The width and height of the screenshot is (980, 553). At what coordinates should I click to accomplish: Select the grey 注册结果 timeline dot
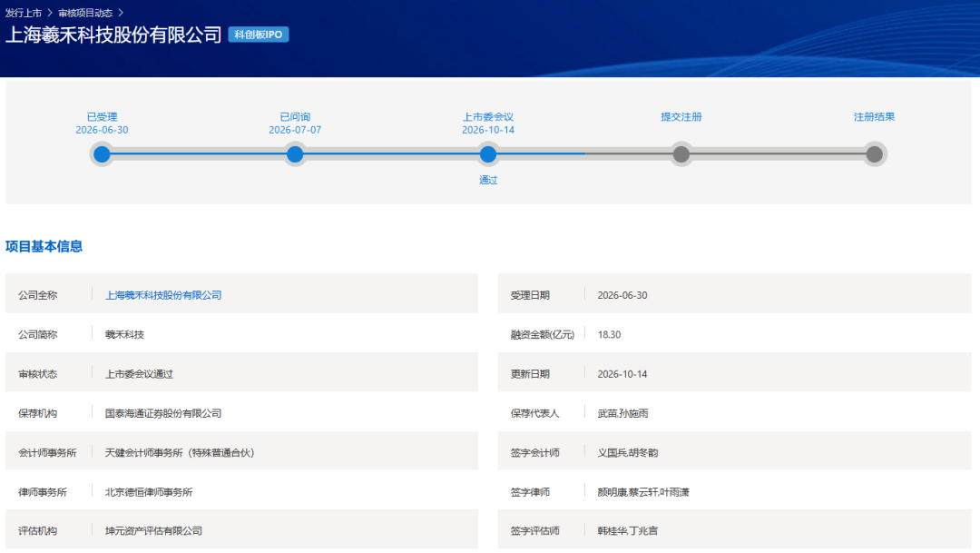875,153
